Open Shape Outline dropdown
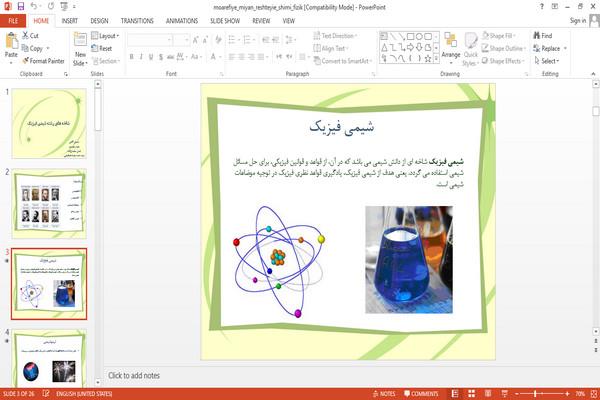Viewport: 600px width, 400px height. 504,48
